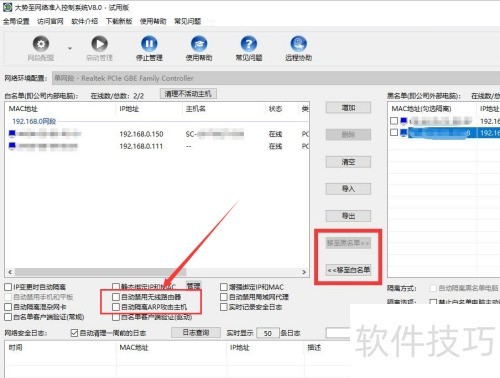
Task: Check 白名单客户端验证(常规) option
Action: click(8, 317)
